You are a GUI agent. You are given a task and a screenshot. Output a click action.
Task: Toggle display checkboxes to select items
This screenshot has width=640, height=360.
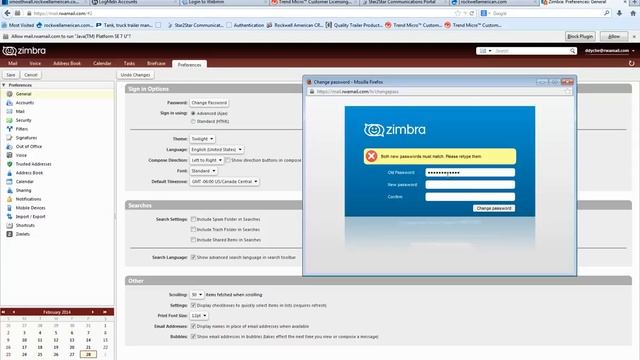point(193,305)
